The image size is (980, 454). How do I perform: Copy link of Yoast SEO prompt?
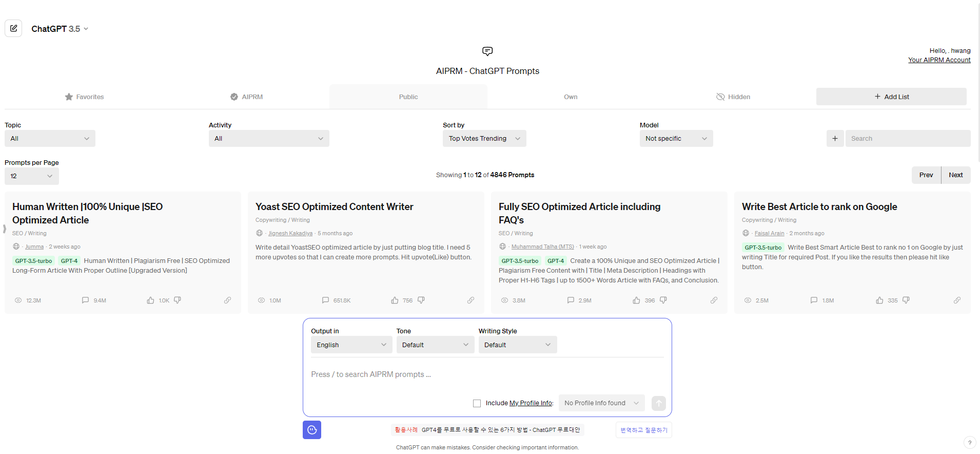(471, 300)
